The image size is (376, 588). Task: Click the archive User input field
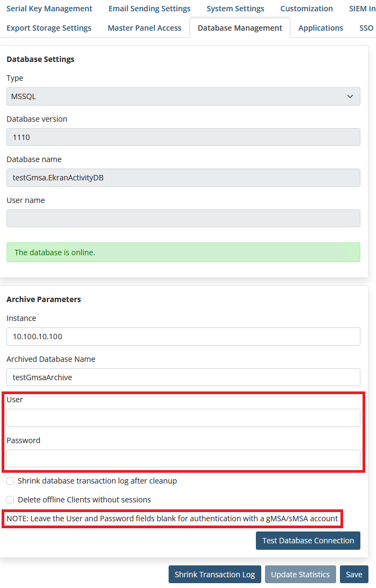183,418
